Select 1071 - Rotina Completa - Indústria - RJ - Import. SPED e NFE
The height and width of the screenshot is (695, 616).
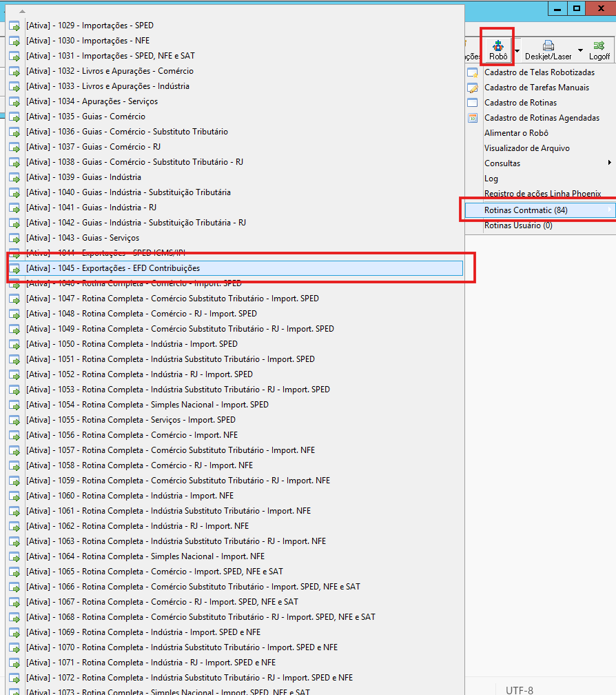[x=151, y=662]
